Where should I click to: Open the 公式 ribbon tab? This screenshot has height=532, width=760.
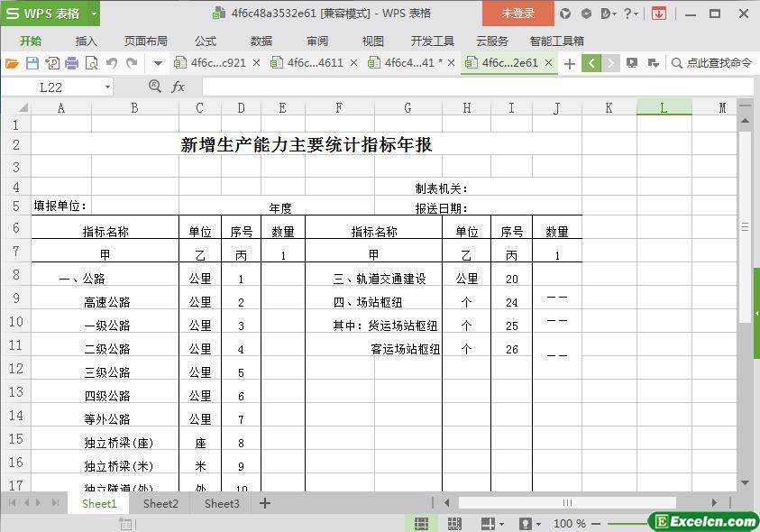point(205,41)
